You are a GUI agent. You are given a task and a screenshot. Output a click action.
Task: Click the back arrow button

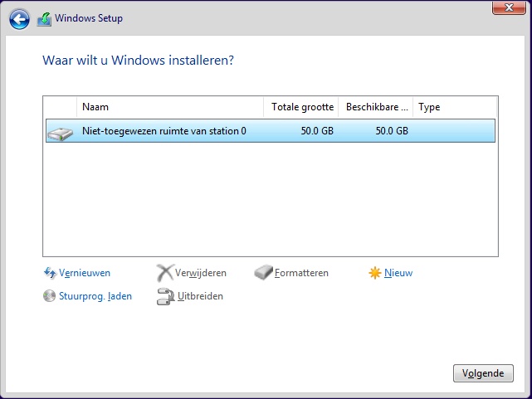pos(19,18)
